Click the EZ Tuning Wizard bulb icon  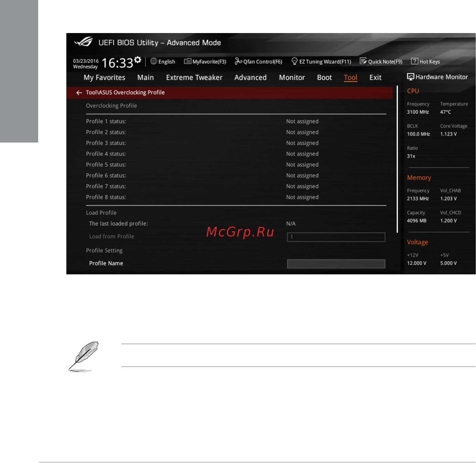coord(294,61)
